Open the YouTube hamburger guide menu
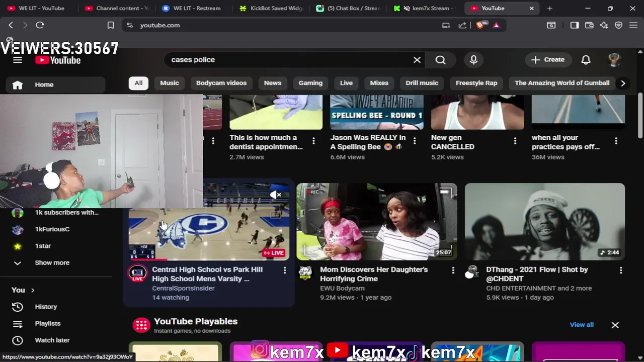Image resolution: width=644 pixels, height=362 pixels. tap(18, 60)
